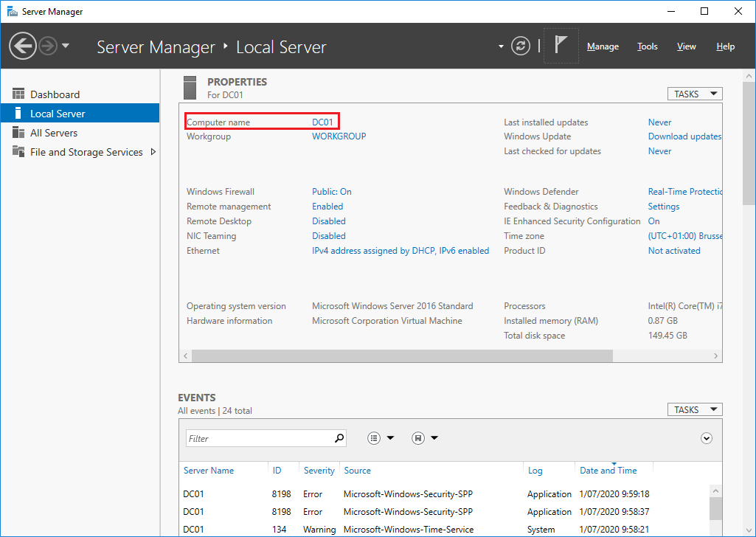The width and height of the screenshot is (756, 537).
Task: Sort by Server Name column header
Action: point(209,471)
